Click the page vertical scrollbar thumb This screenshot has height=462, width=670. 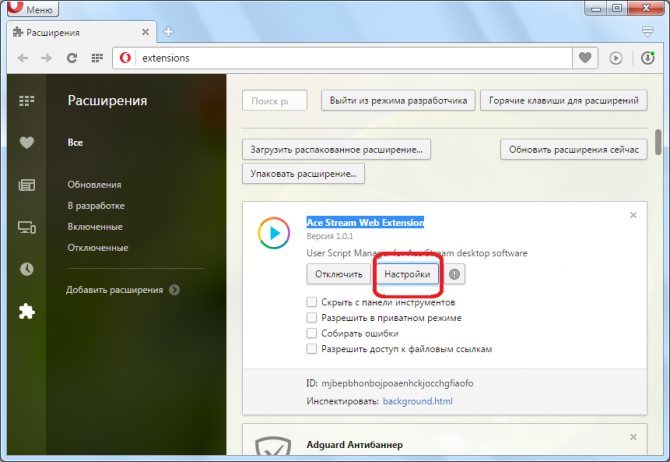pos(658,142)
